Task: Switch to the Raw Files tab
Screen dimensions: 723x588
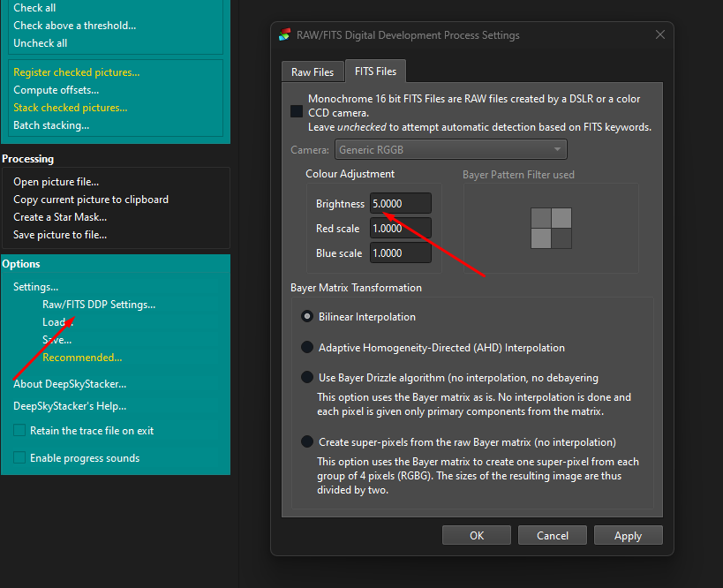Action: click(313, 72)
